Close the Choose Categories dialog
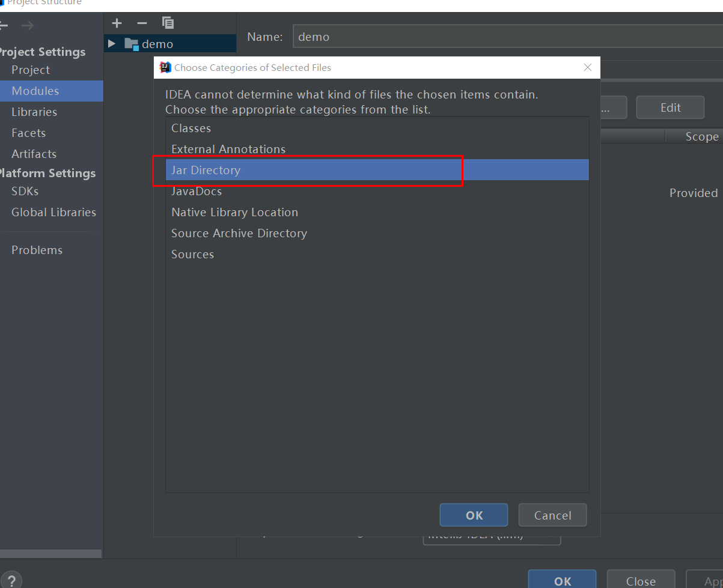Image resolution: width=723 pixels, height=588 pixels. [588, 67]
